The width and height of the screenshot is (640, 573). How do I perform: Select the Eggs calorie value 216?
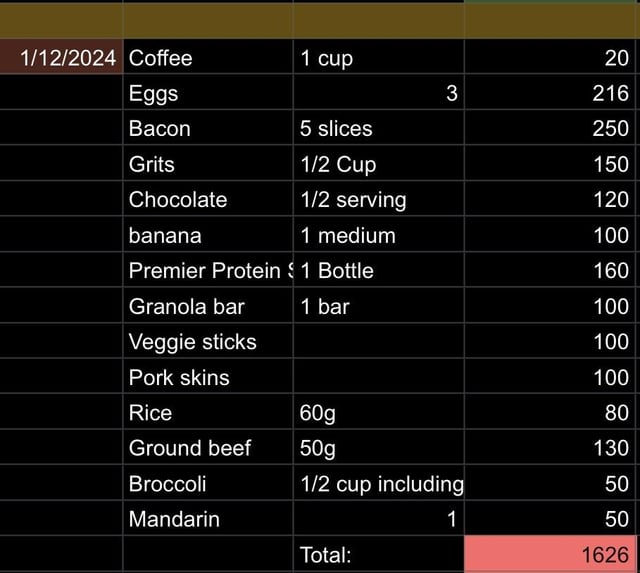(x=550, y=92)
